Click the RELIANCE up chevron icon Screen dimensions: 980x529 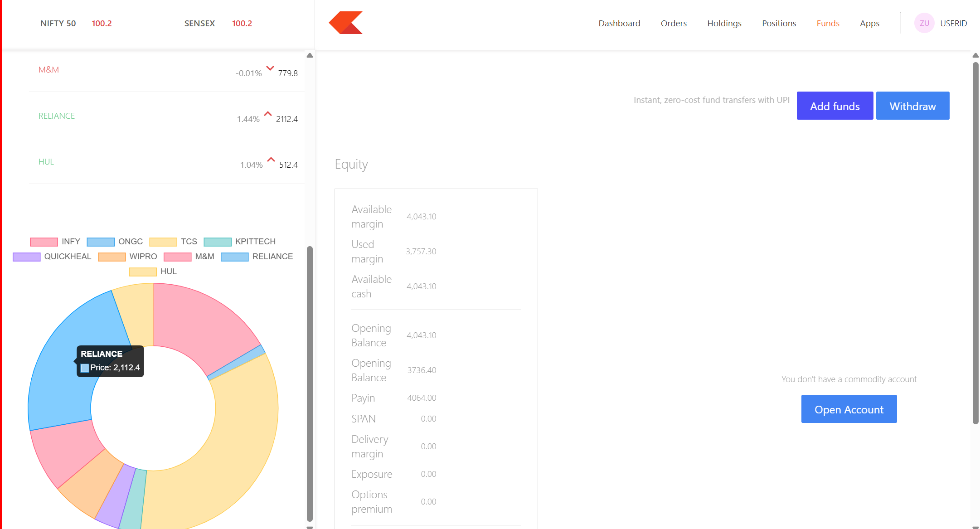(268, 114)
